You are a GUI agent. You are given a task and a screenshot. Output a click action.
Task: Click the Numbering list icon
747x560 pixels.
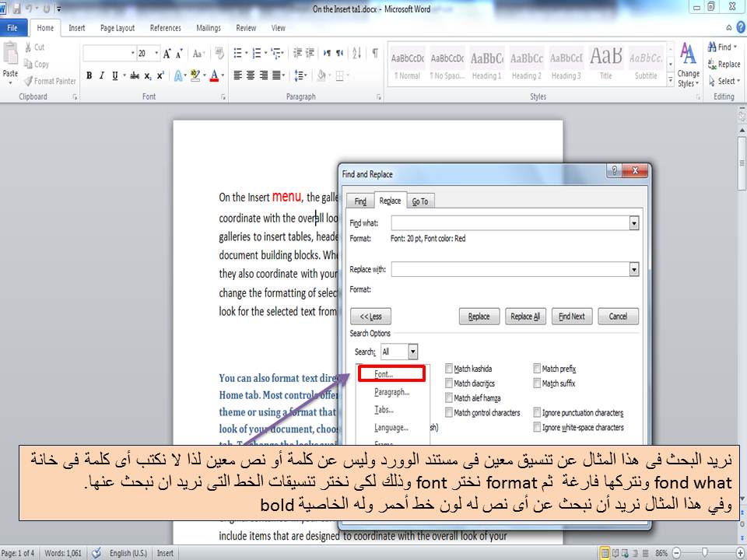coord(256,54)
